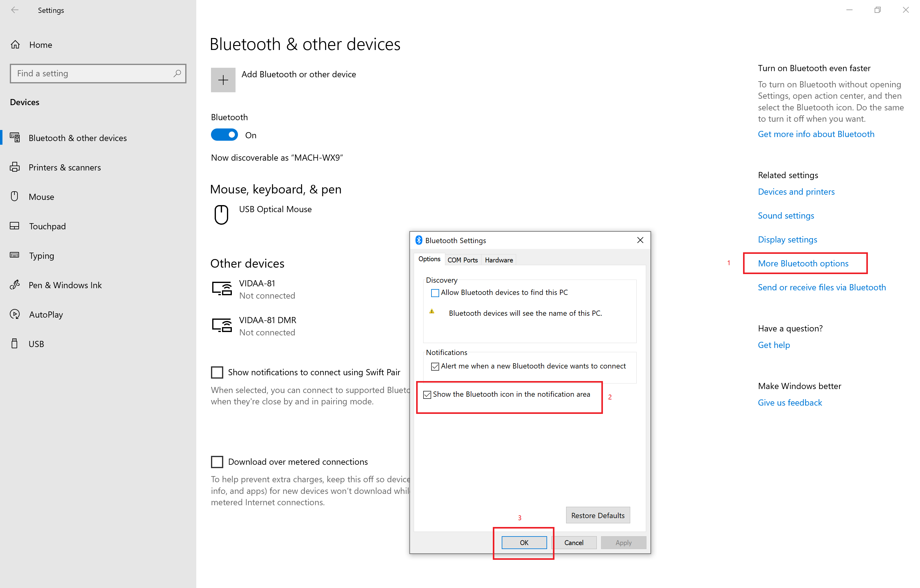Switch to the Hardware tab
The width and height of the screenshot is (920, 588).
[x=498, y=260]
